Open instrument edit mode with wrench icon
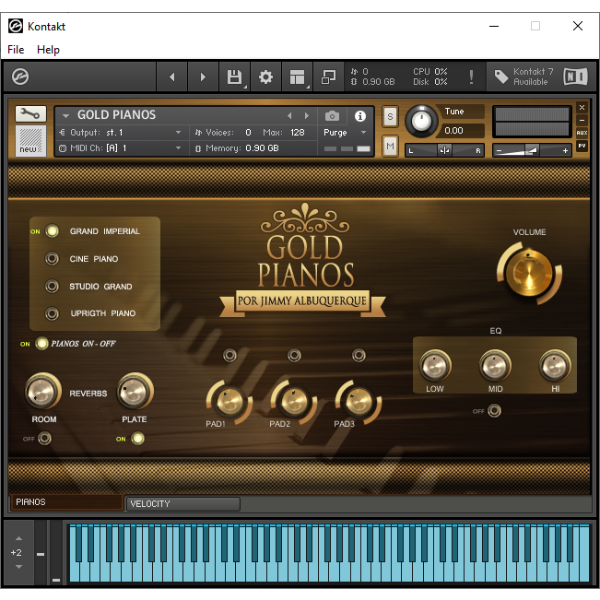600x600 pixels. point(31,114)
